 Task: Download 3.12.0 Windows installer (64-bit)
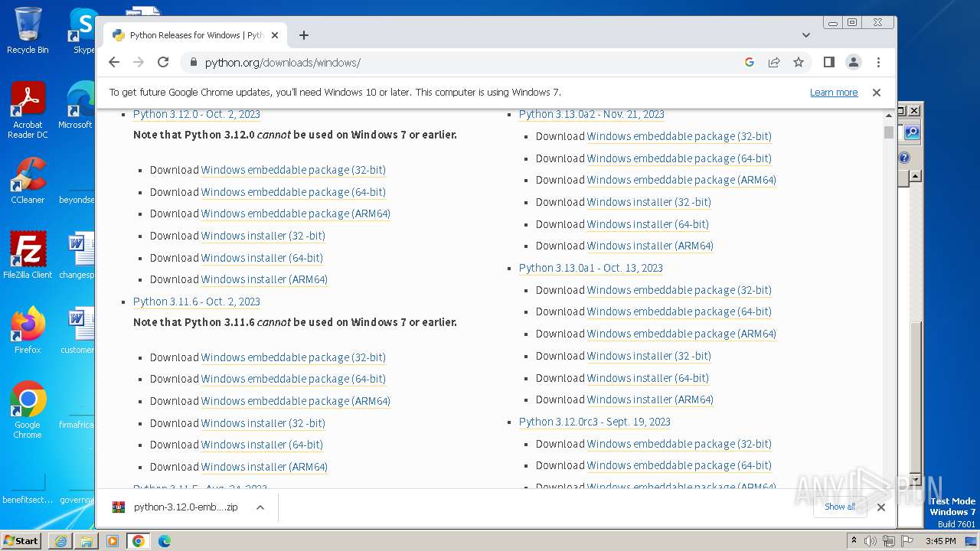pos(262,258)
